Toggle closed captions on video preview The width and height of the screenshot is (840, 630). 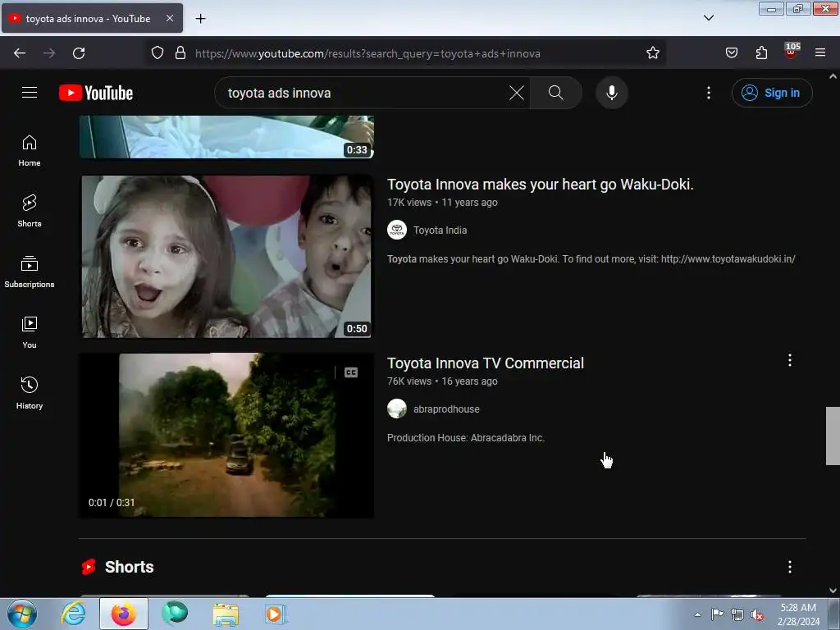pyautogui.click(x=351, y=372)
